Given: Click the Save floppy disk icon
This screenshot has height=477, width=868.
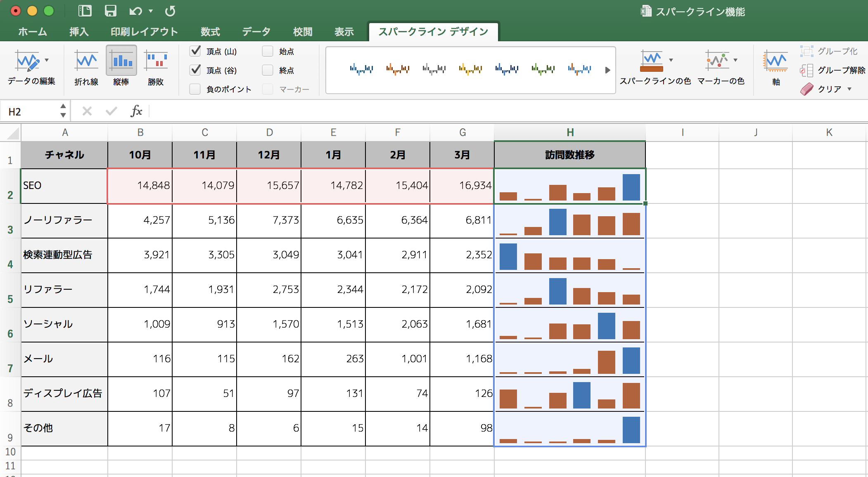Looking at the screenshot, I should coord(110,11).
